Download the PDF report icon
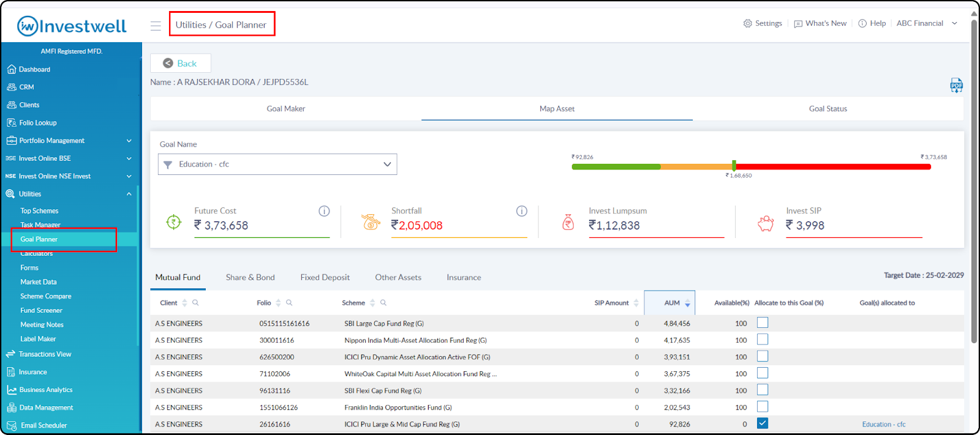 point(956,85)
